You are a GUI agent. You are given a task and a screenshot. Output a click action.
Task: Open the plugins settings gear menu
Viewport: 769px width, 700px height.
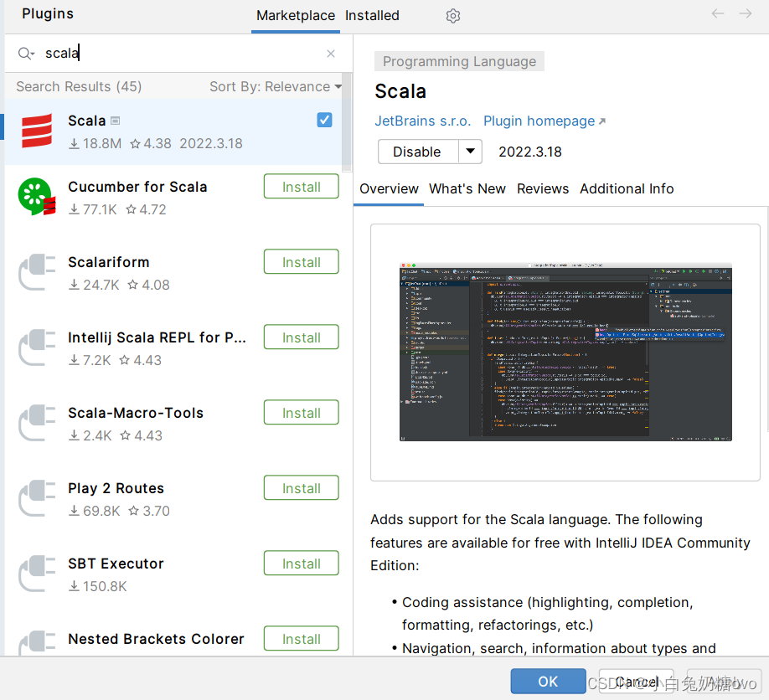[x=452, y=16]
